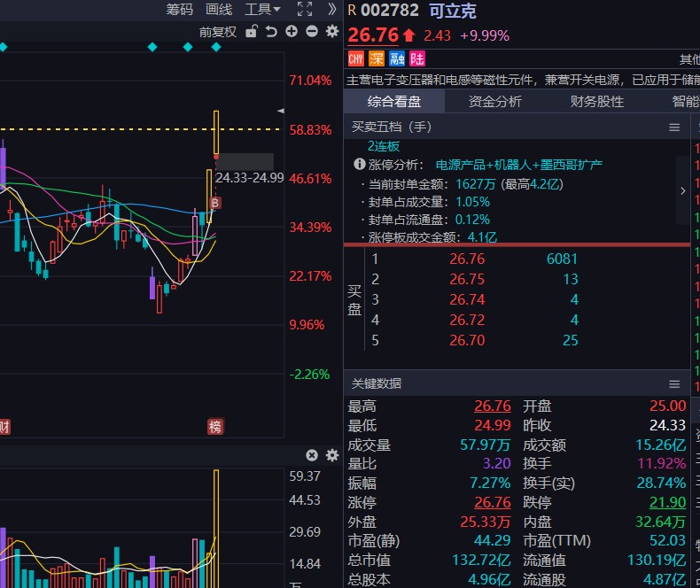
Task: Click the 陆 stock connect badge
Action: click(x=417, y=59)
